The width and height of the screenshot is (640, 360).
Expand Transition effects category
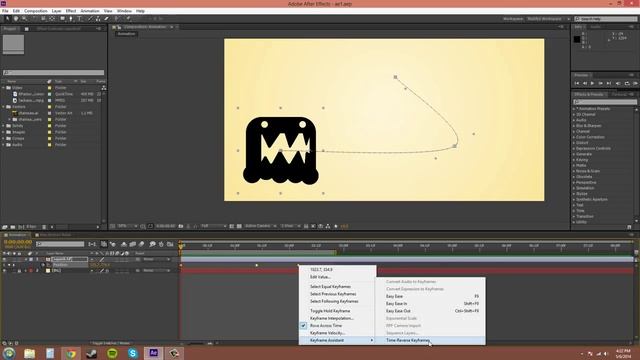pos(573,216)
